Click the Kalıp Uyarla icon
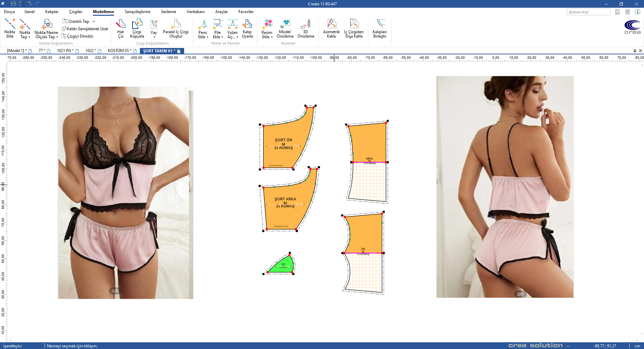This screenshot has width=644, height=349. point(247,28)
